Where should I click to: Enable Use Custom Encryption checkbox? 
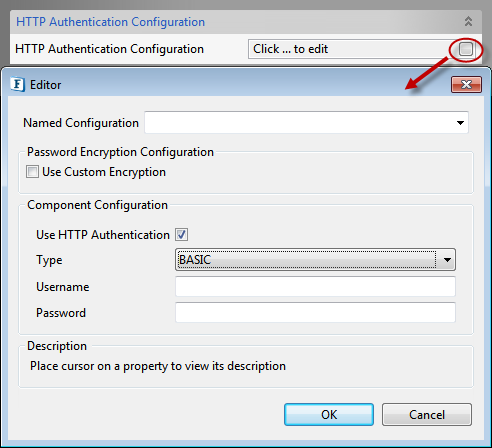click(32, 172)
